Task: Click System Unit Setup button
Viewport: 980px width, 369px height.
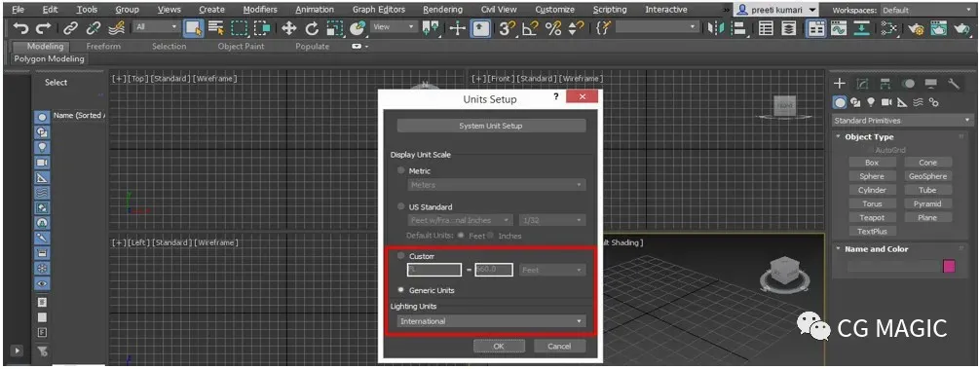Action: click(x=491, y=126)
